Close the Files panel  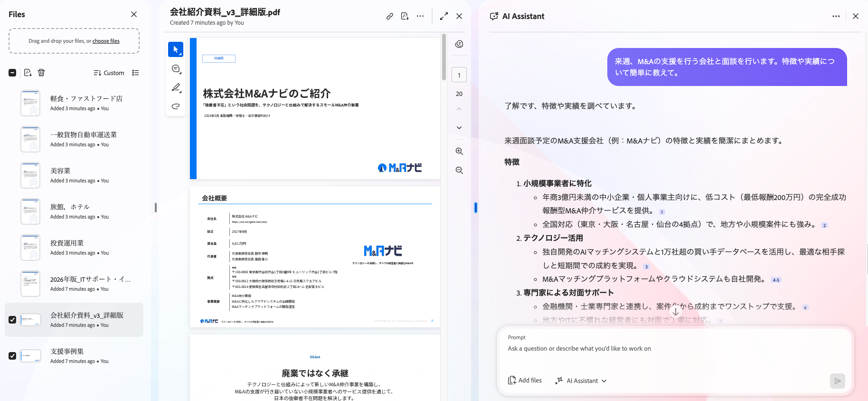[x=134, y=14]
